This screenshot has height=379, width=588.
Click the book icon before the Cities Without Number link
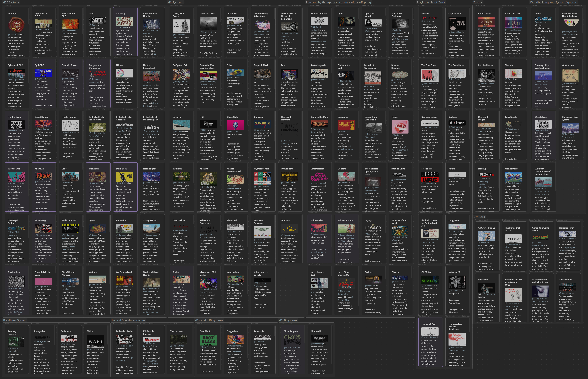144,31
